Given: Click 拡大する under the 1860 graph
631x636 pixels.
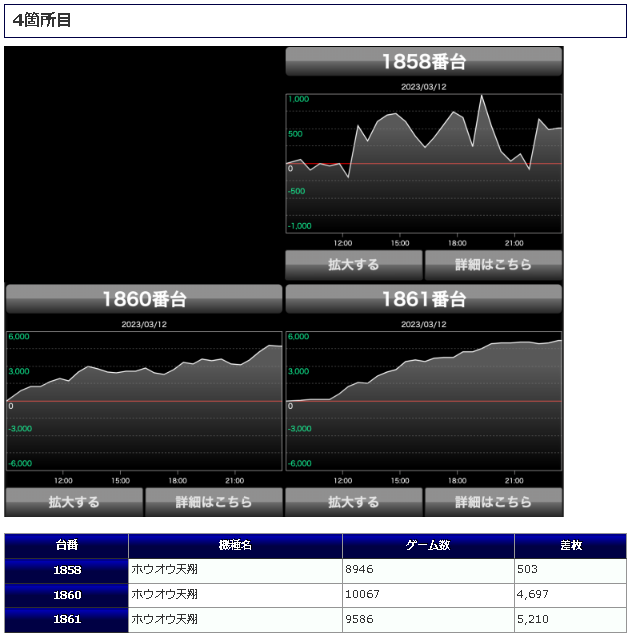Looking at the screenshot, I should (x=74, y=502).
